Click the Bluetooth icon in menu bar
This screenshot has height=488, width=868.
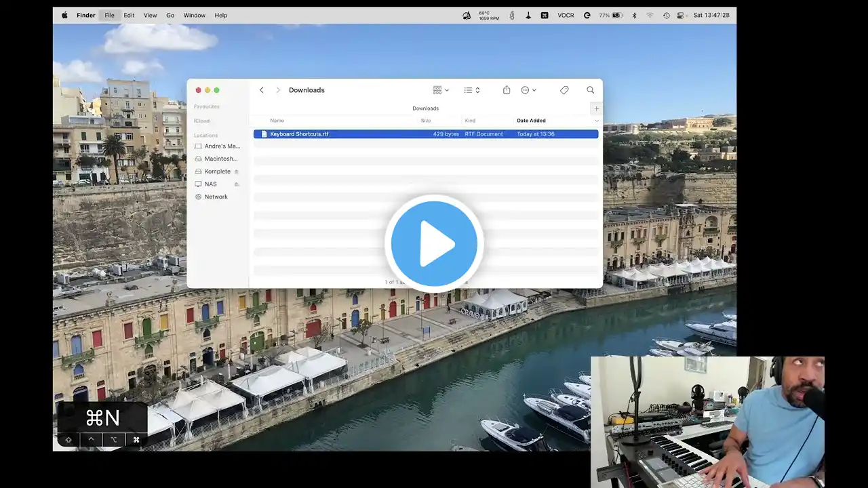(x=635, y=15)
